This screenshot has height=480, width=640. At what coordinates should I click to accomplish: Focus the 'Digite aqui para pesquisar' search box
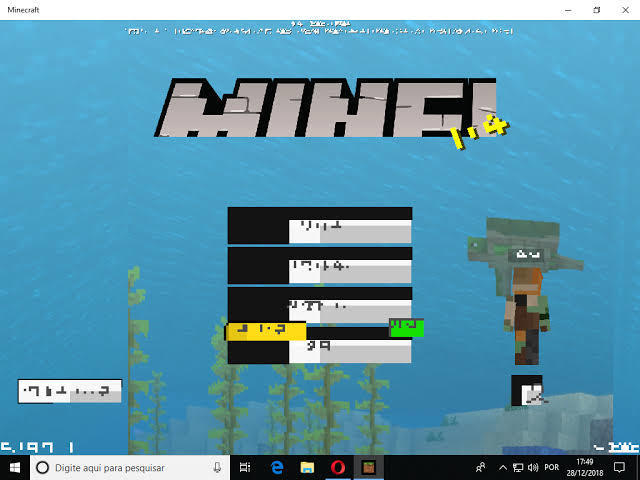[x=130, y=467]
